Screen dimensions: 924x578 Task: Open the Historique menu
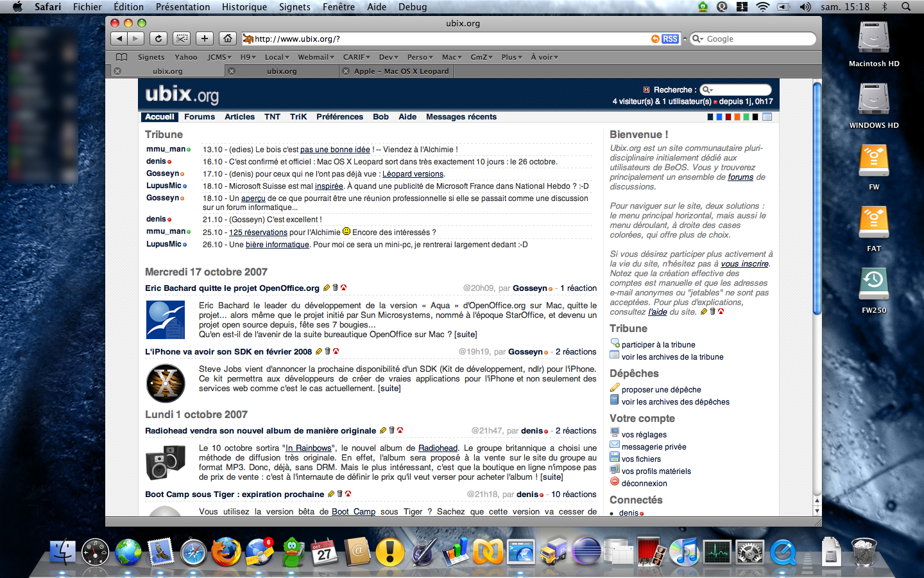244,7
